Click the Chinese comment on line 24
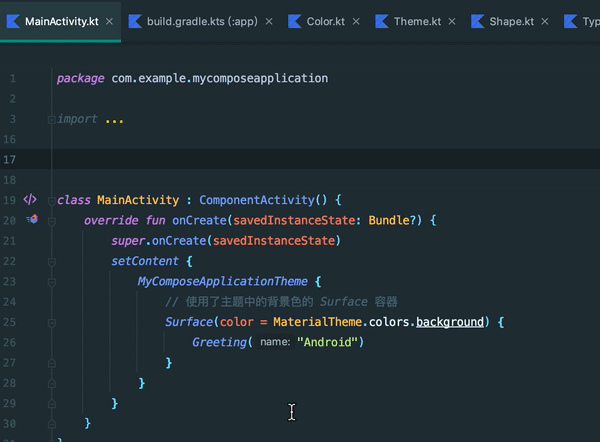 click(x=282, y=302)
